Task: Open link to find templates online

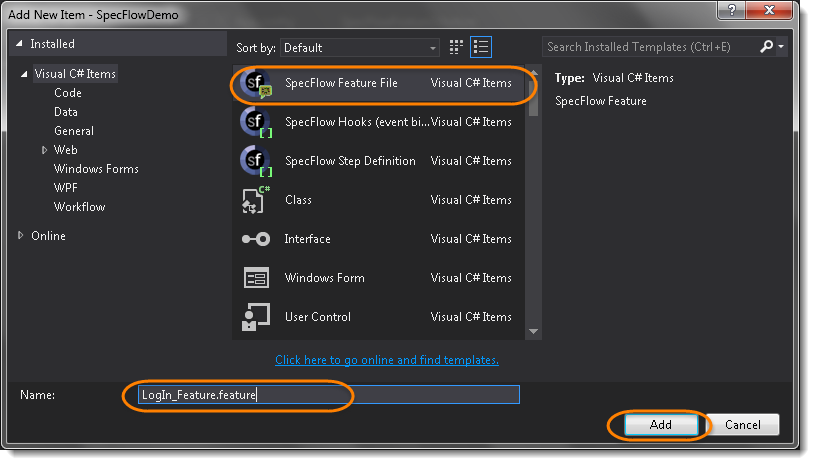Action: pyautogui.click(x=387, y=360)
